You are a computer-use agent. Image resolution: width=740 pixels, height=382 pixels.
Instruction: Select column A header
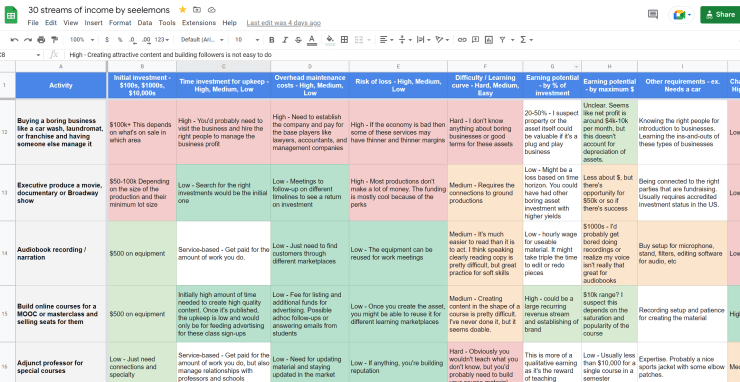[x=61, y=67]
